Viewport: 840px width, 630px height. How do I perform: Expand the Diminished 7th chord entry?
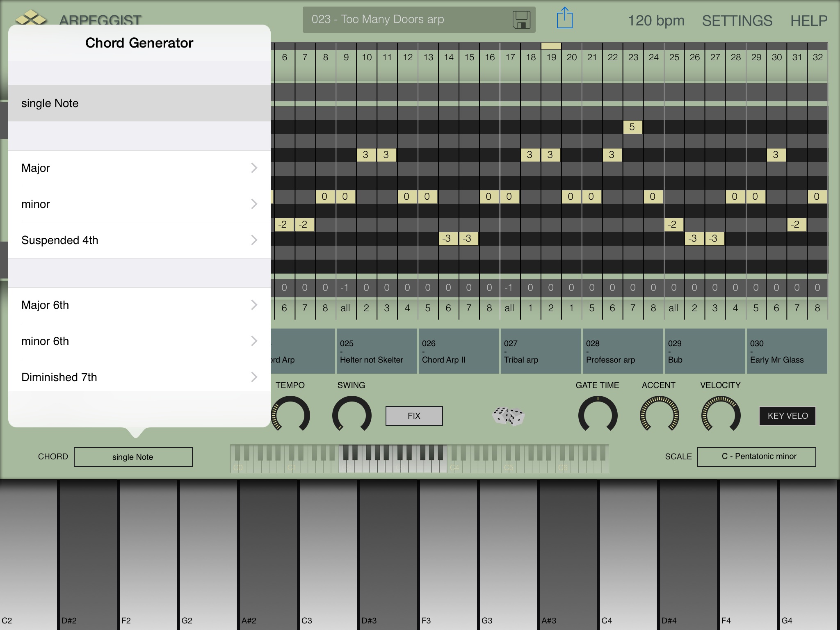coord(139,377)
